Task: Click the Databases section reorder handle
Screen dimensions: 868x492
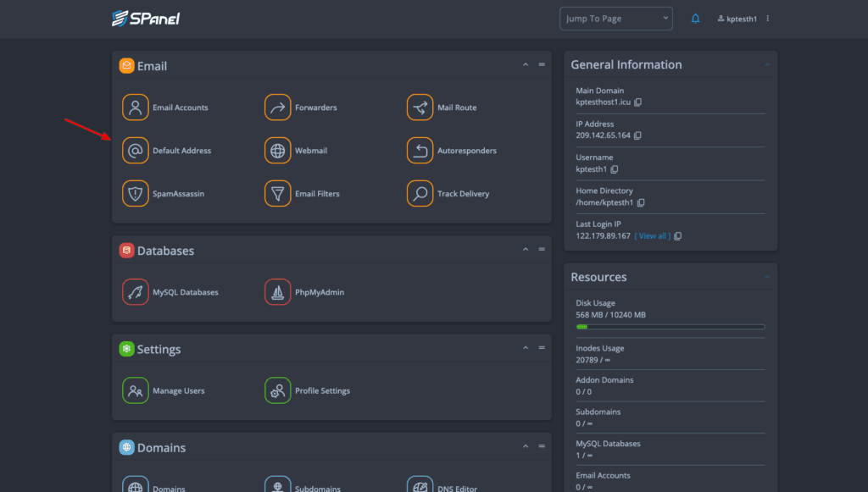Action: [x=542, y=249]
